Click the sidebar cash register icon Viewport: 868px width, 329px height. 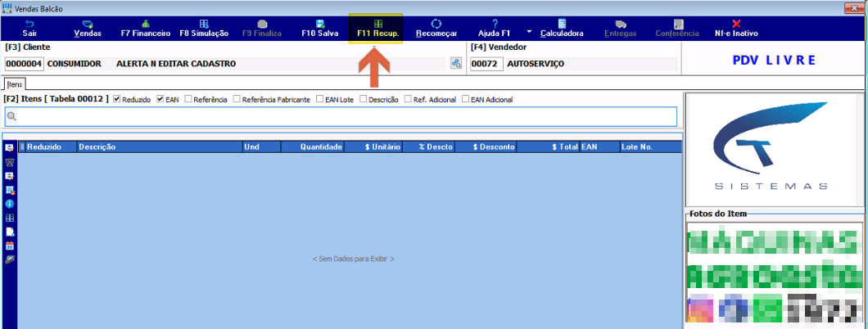click(9, 162)
